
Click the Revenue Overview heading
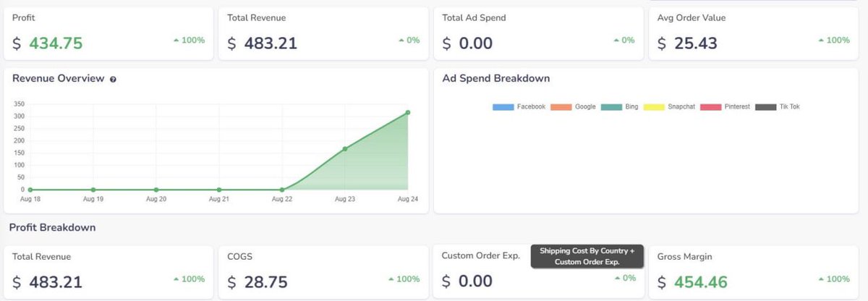[59, 78]
